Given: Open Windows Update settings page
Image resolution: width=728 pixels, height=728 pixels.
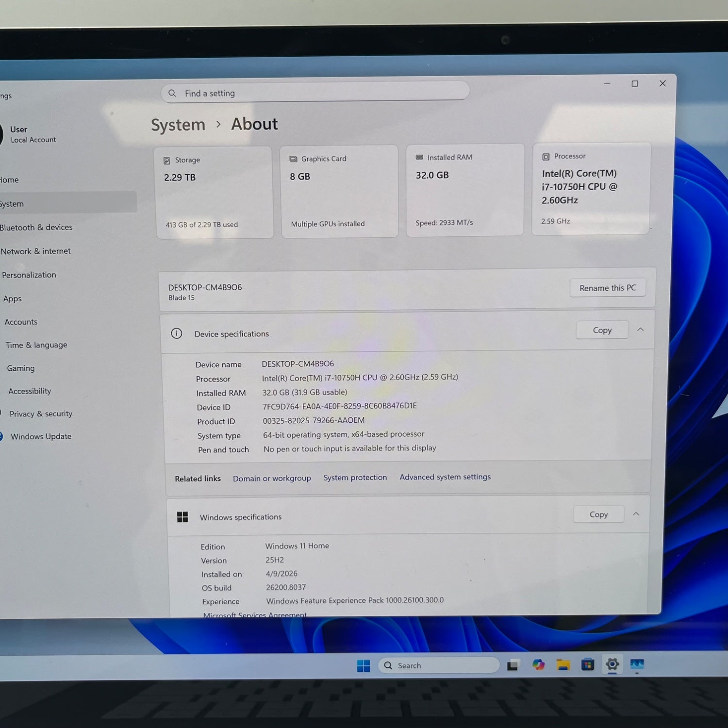Looking at the screenshot, I should point(41,437).
